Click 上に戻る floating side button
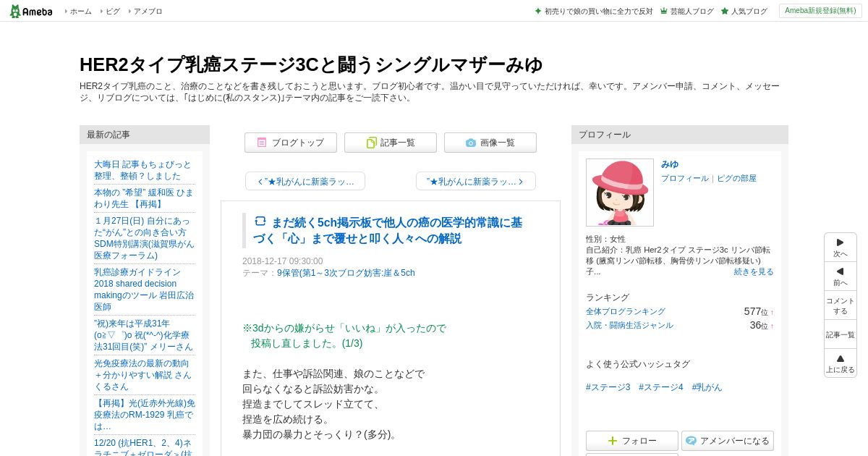This screenshot has height=456, width=868. tap(841, 363)
